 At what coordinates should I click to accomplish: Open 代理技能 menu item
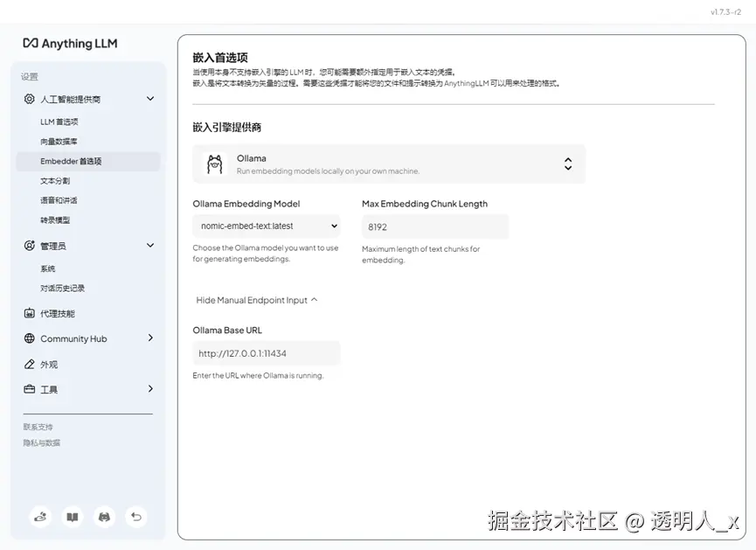point(58,314)
